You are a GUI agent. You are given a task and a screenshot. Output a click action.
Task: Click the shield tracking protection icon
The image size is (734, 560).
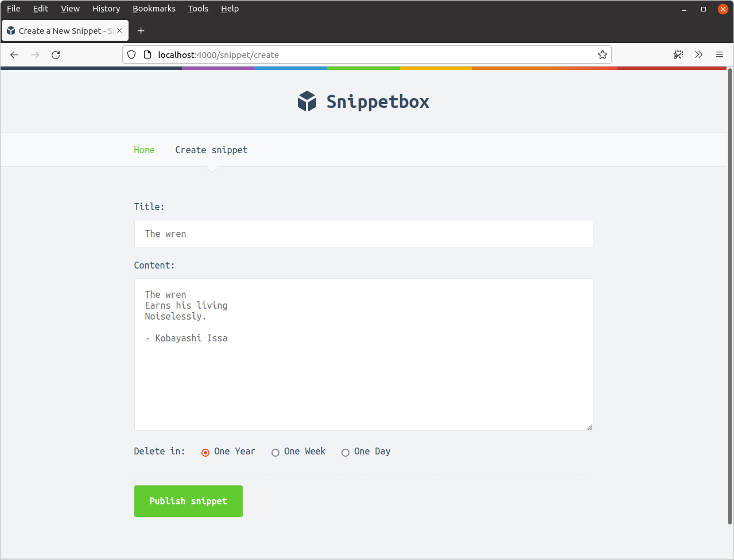[x=131, y=55]
